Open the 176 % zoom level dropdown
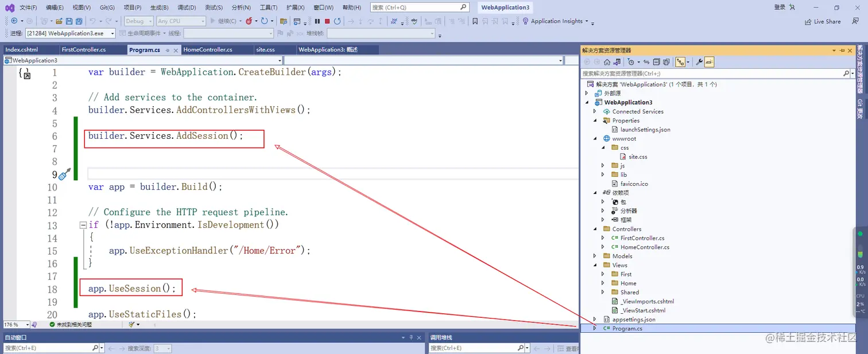The image size is (868, 354). click(x=17, y=324)
